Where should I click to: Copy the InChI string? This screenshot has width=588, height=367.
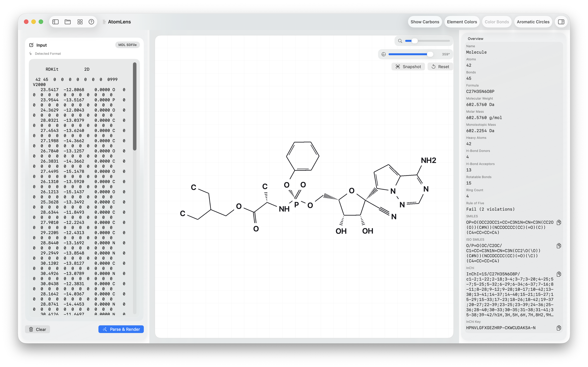[x=559, y=274]
